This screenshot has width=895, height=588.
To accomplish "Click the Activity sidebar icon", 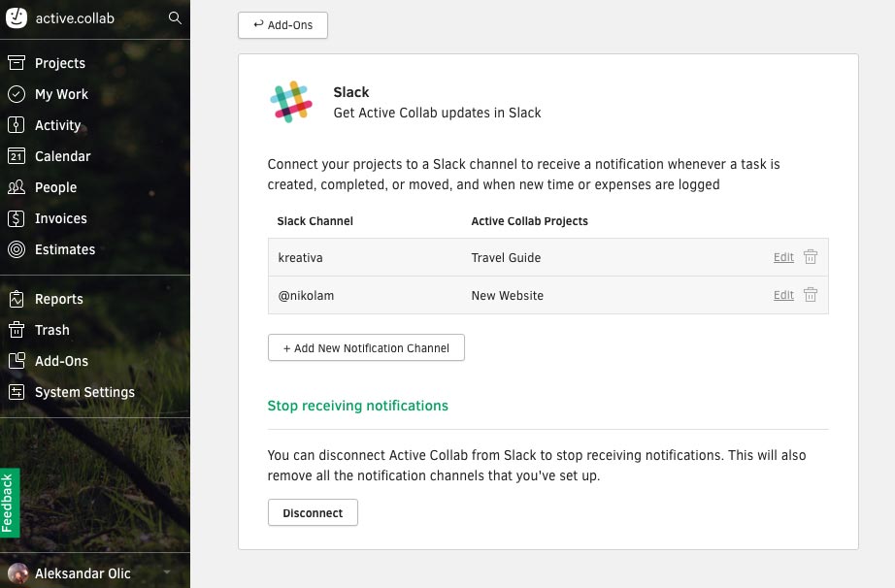I will coord(17,125).
